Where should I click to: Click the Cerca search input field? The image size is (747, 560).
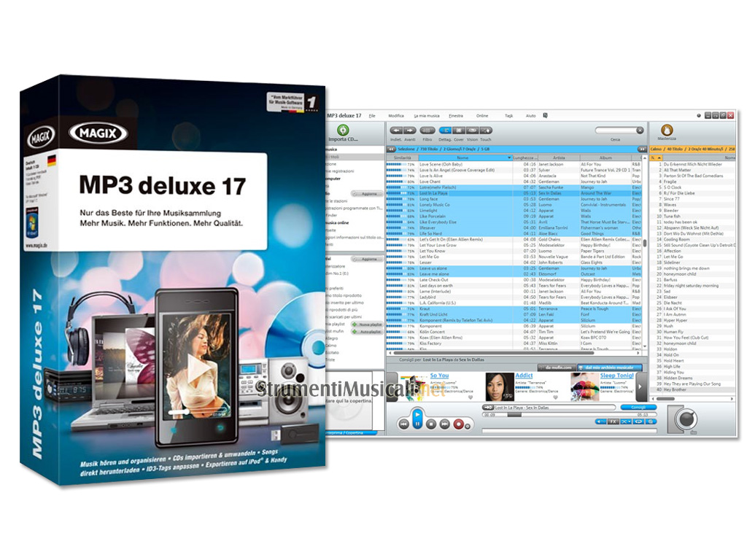[615, 131]
